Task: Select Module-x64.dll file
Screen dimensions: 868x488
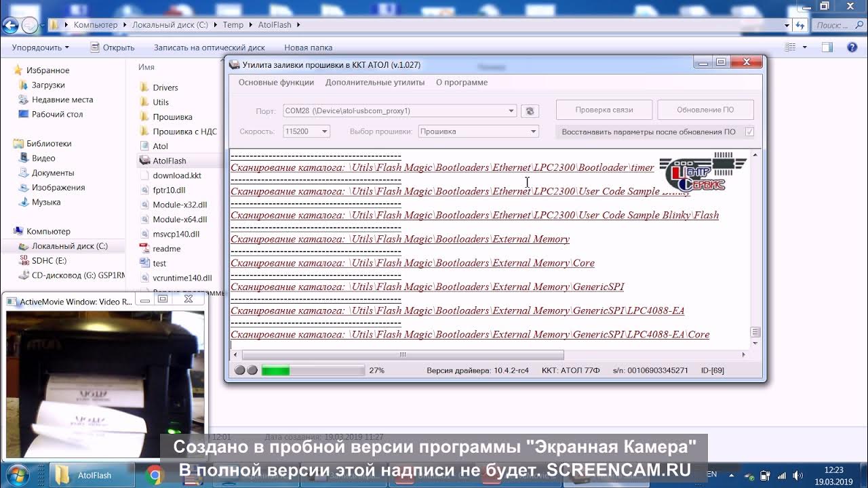Action: (x=180, y=220)
